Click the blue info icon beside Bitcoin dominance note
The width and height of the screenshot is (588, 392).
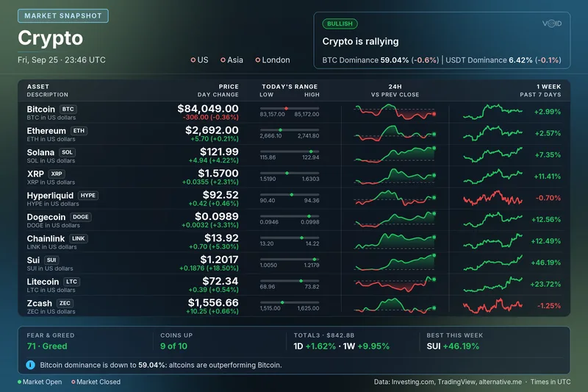30,365
